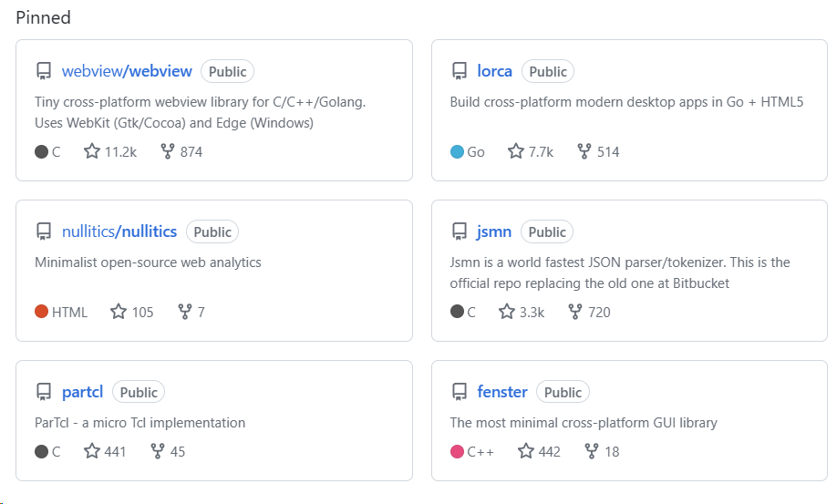Click the repository icon beside lorca

459,71
